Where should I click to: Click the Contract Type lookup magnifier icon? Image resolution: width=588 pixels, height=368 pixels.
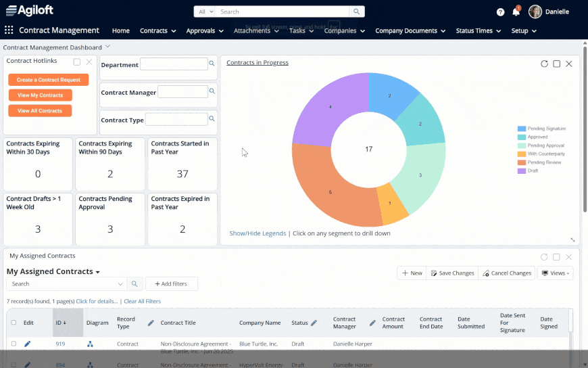(x=212, y=118)
